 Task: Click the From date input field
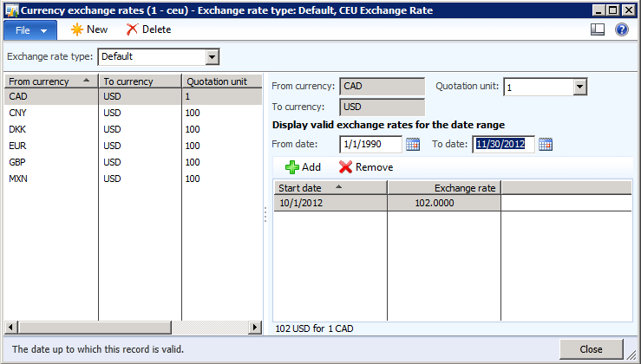coord(370,145)
